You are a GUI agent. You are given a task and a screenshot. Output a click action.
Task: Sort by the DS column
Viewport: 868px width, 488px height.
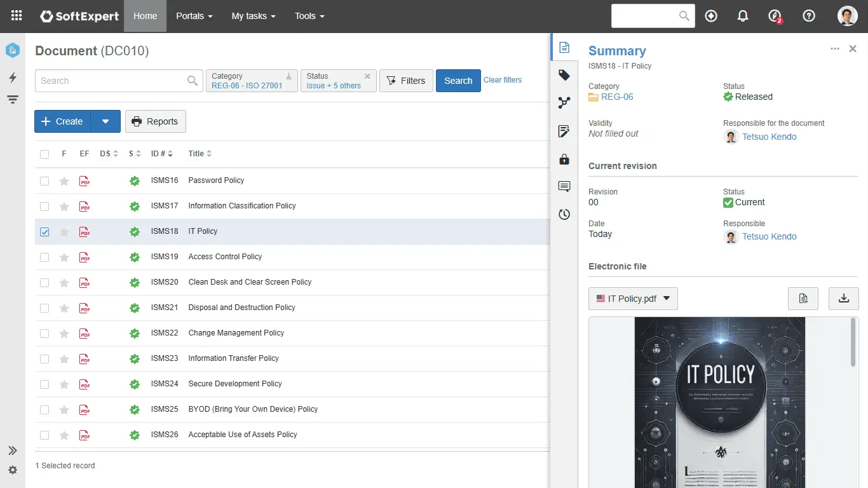pos(109,154)
